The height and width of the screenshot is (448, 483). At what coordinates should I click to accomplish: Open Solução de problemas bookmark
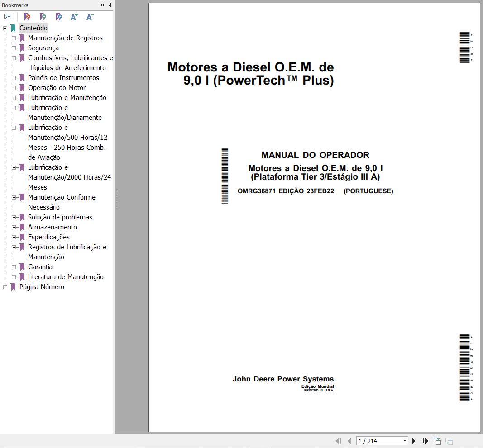point(60,217)
